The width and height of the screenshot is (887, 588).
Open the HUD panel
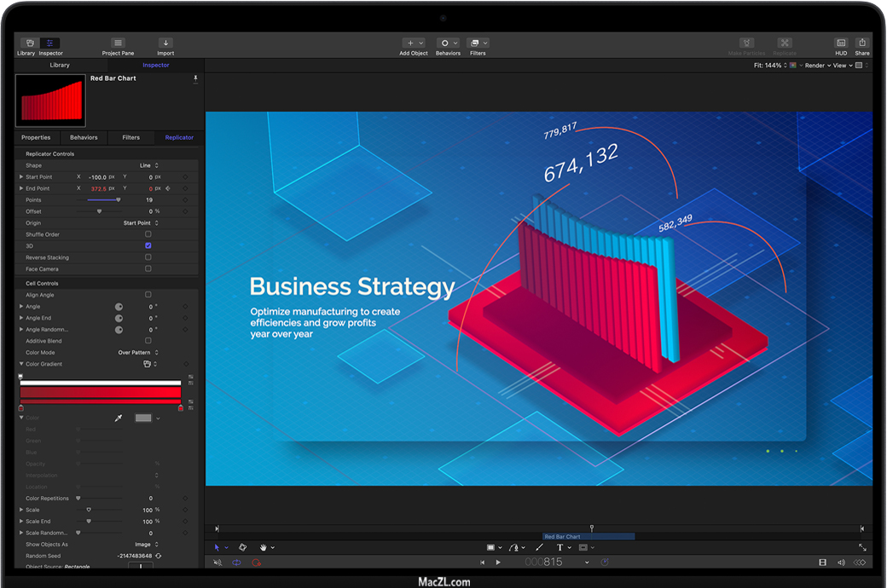[x=841, y=43]
